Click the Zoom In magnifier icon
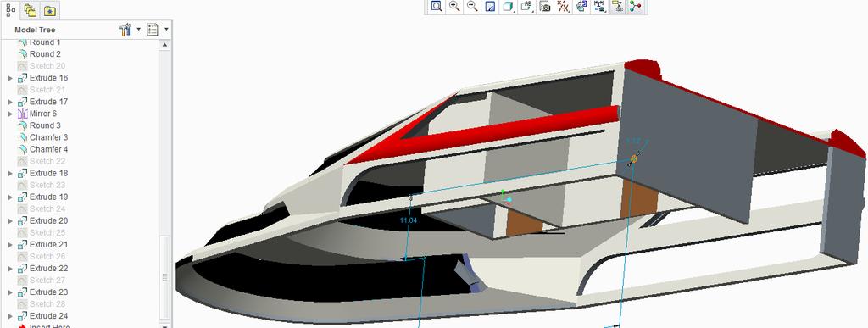The image size is (868, 328). tap(454, 7)
